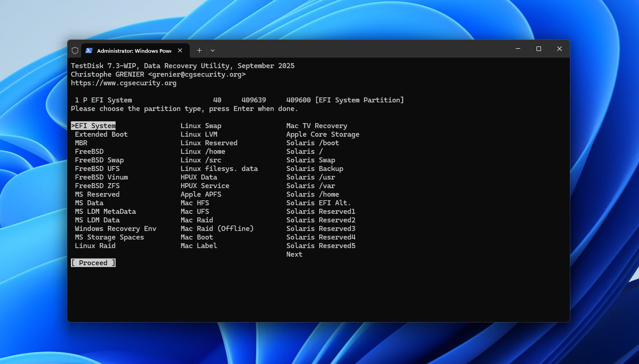
Task: Choose the MBR partition type
Action: pyautogui.click(x=81, y=143)
